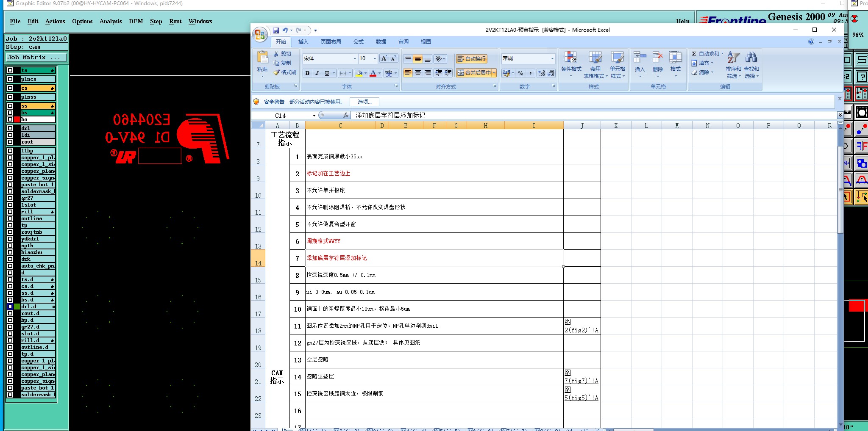Expand the merge and center dropdown arrow
The image size is (868, 431).
click(494, 73)
